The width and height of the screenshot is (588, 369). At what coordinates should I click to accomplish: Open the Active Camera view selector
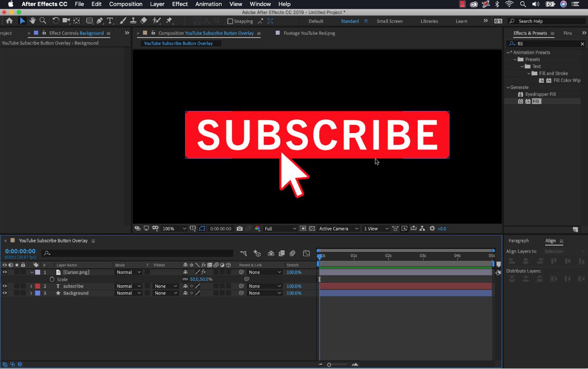(336, 228)
